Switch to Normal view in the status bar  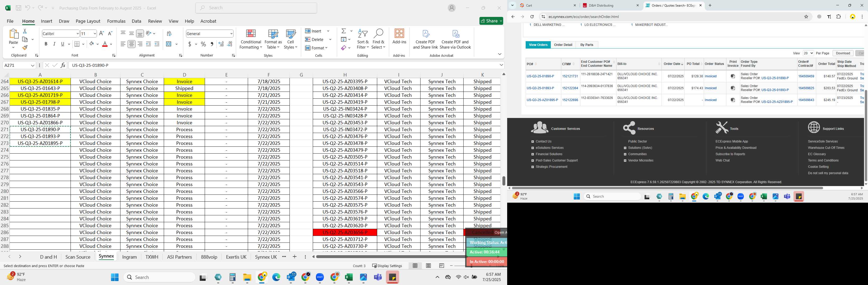pyautogui.click(x=415, y=265)
